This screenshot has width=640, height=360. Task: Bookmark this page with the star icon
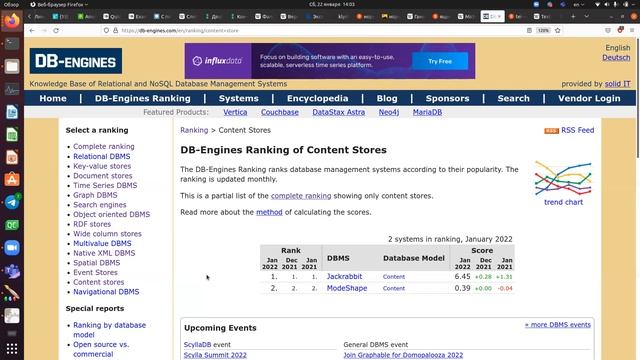pos(558,31)
